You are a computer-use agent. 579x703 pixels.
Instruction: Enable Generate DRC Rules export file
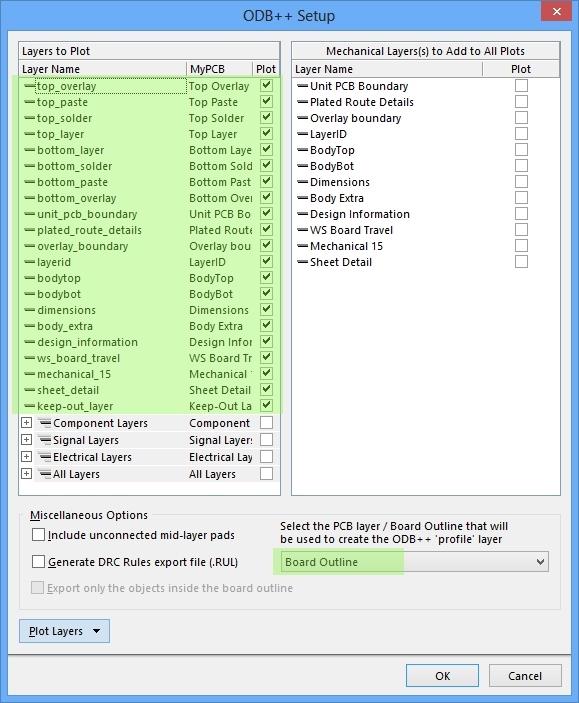coord(39,562)
